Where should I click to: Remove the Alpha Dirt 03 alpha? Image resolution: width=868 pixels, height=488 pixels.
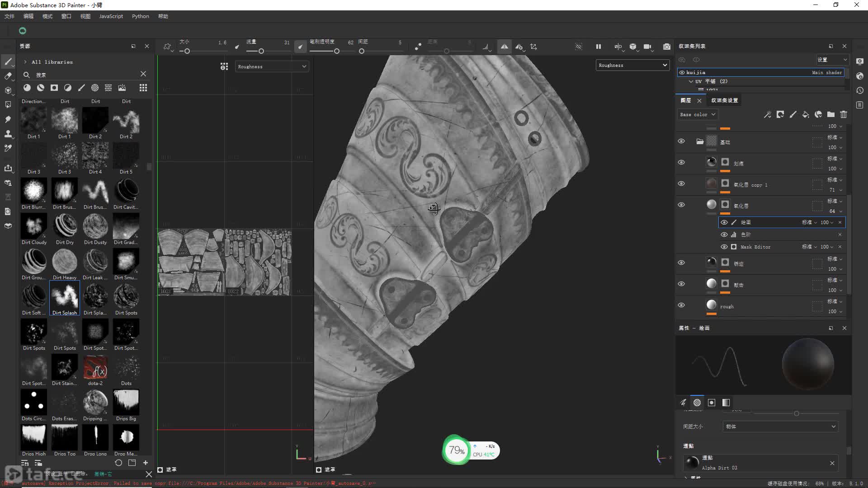coord(832,463)
